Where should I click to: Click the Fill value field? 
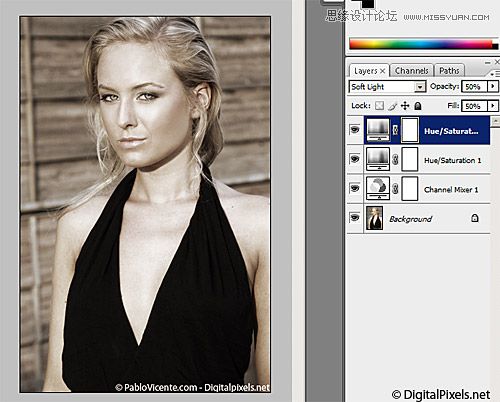point(473,106)
